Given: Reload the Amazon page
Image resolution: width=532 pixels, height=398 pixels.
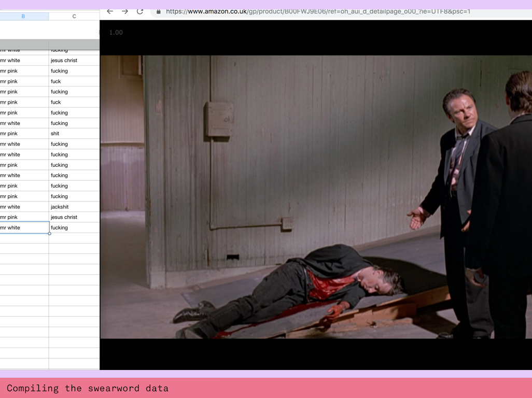Looking at the screenshot, I should [x=140, y=11].
